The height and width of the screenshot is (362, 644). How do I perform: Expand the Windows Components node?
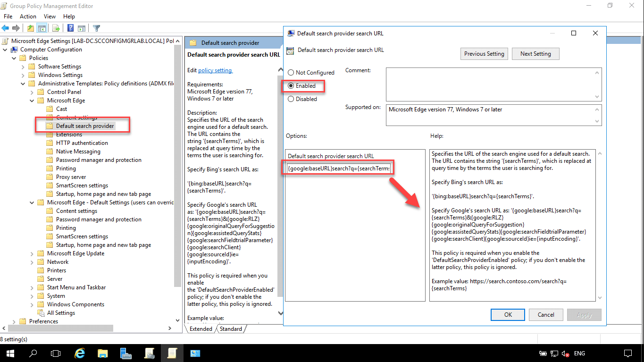click(32, 304)
